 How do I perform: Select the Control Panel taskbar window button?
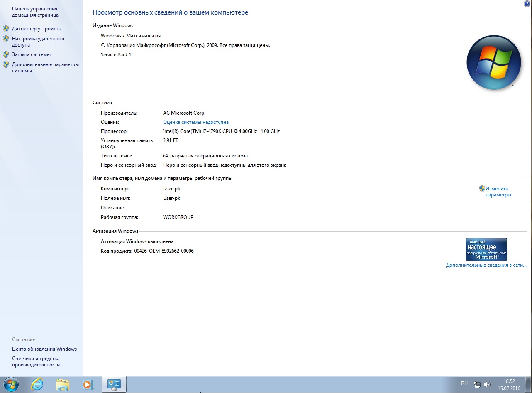114,384
